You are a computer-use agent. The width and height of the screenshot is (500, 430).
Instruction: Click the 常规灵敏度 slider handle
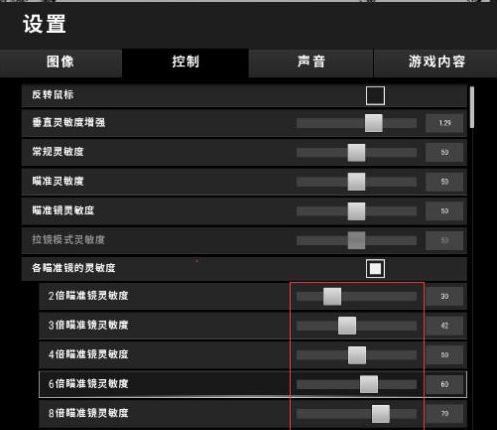coord(356,153)
